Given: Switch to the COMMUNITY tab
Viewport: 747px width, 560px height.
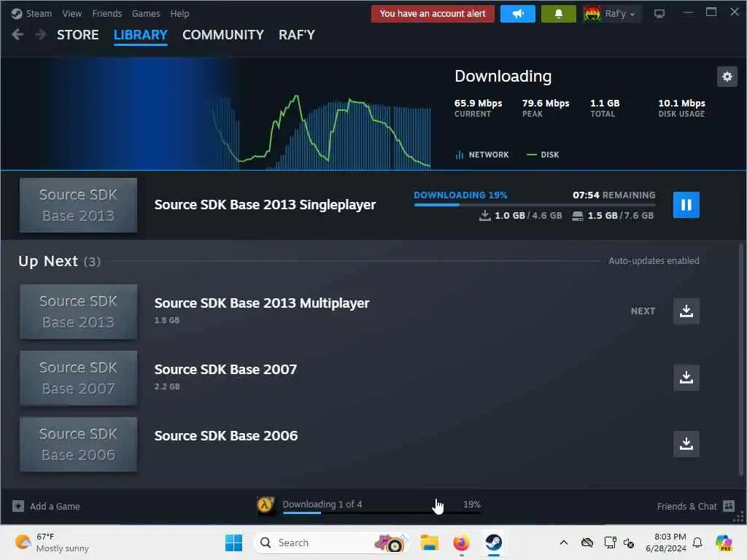Looking at the screenshot, I should click(x=223, y=35).
